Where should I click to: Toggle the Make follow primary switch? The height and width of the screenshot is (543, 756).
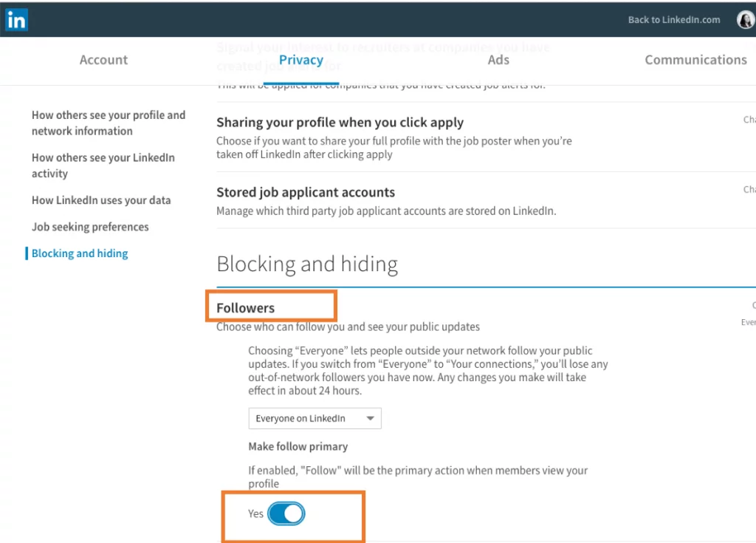point(286,513)
